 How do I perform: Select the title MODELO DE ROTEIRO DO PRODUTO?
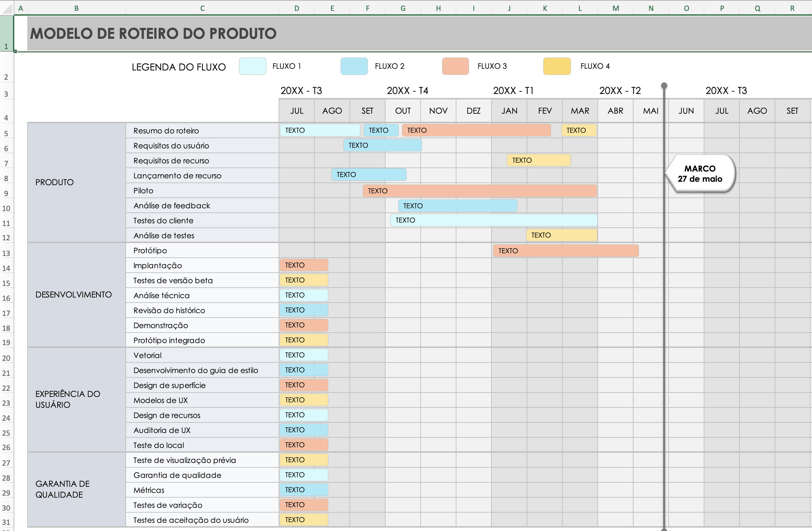[153, 33]
